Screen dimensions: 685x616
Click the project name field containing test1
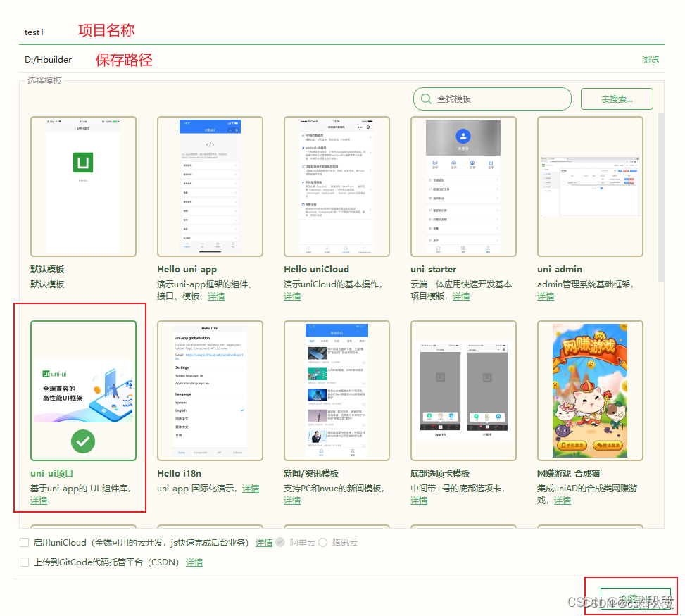[x=341, y=32]
